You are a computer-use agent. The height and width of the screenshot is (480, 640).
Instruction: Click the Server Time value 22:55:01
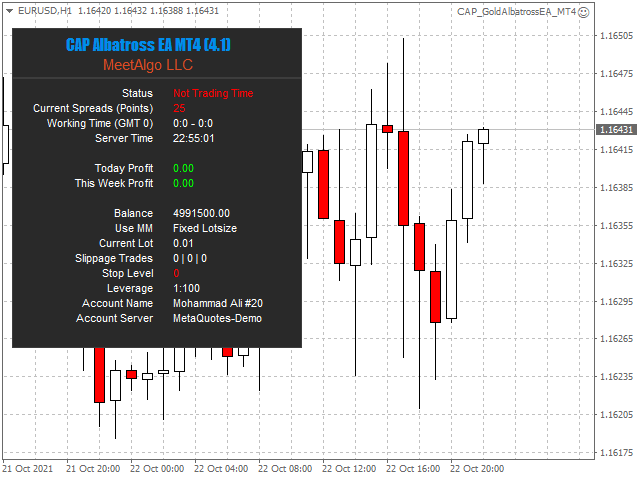(x=193, y=138)
